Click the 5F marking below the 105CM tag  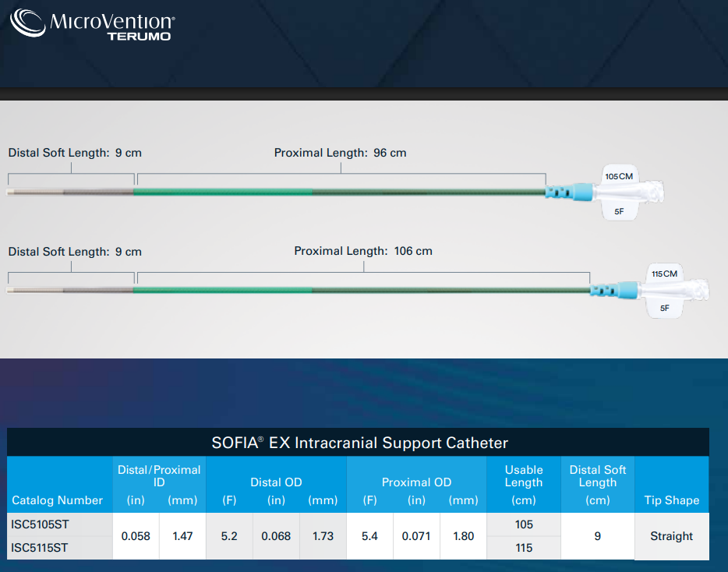[619, 210]
